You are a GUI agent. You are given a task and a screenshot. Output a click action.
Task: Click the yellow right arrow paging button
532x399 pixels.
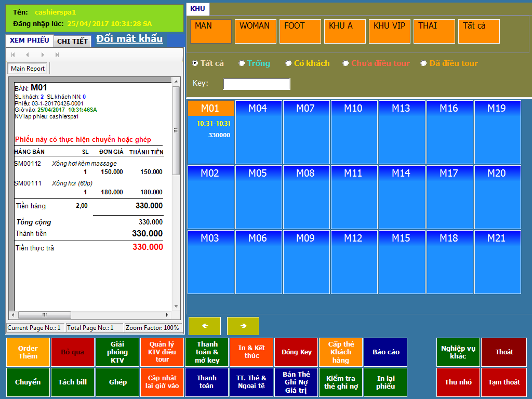point(243,326)
